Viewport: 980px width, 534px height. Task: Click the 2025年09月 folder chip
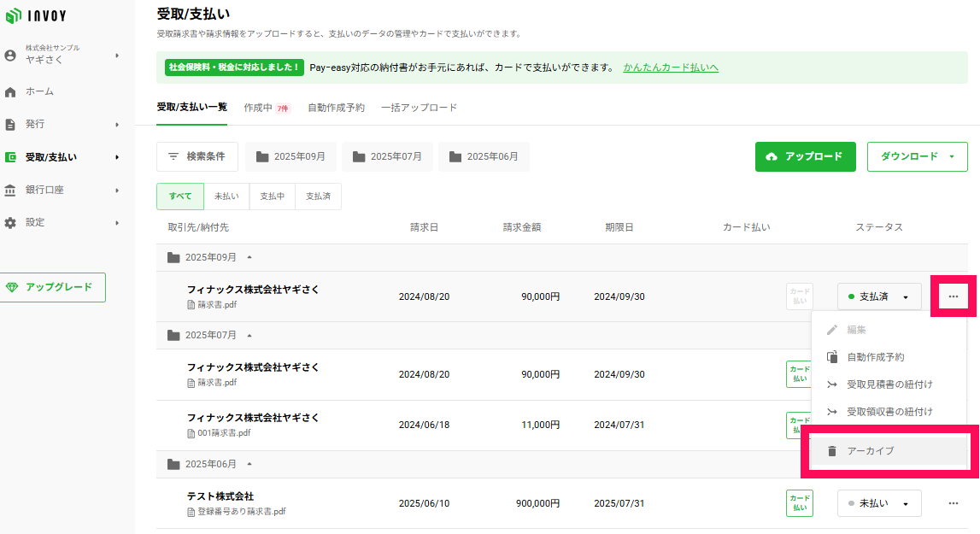[290, 156]
